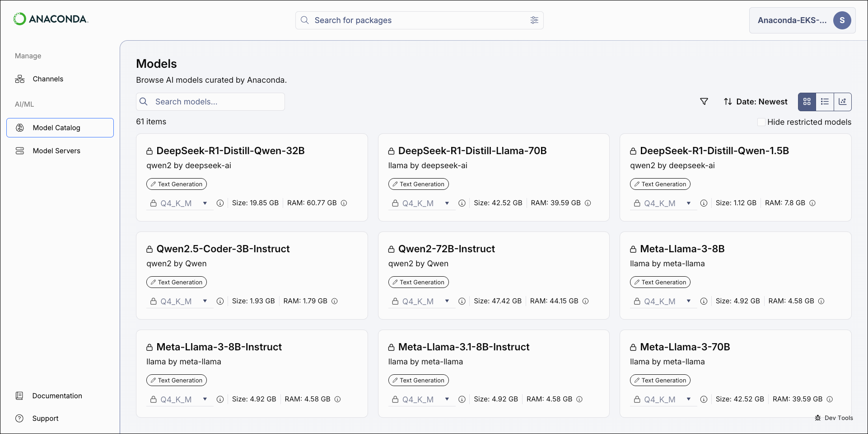The height and width of the screenshot is (434, 868).
Task: Enable the Hide restricted models checkbox
Action: click(761, 122)
